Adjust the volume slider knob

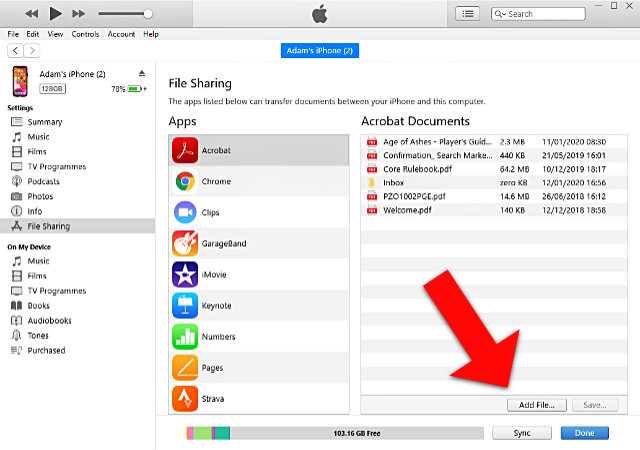148,14
